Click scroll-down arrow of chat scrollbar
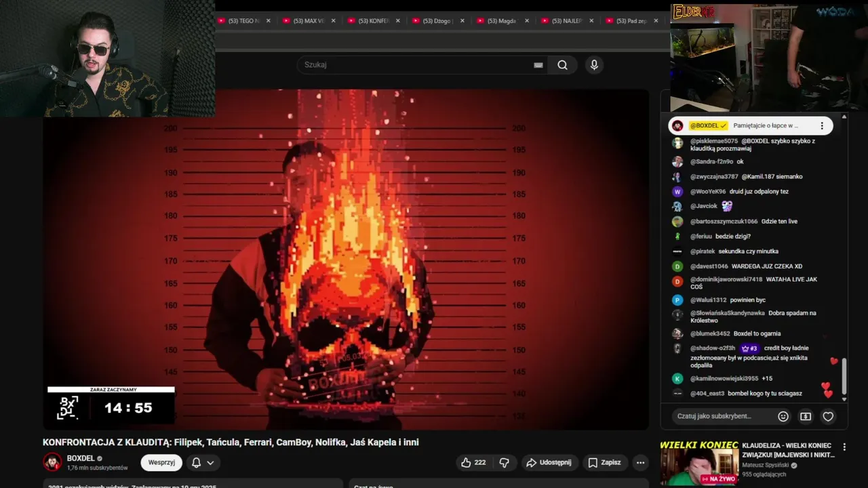Viewport: 868px width, 488px height. pyautogui.click(x=844, y=399)
